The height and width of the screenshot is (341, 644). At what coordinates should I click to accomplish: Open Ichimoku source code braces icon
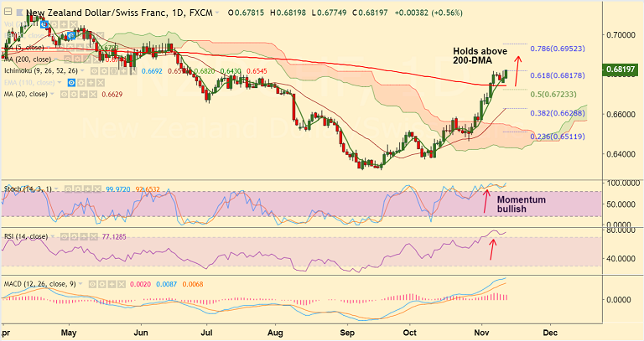click(x=114, y=71)
